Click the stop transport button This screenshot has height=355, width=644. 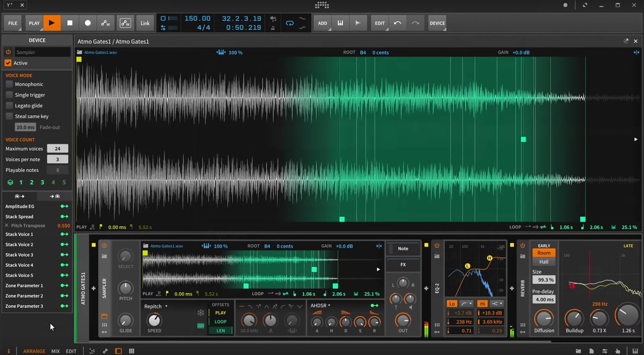[70, 23]
